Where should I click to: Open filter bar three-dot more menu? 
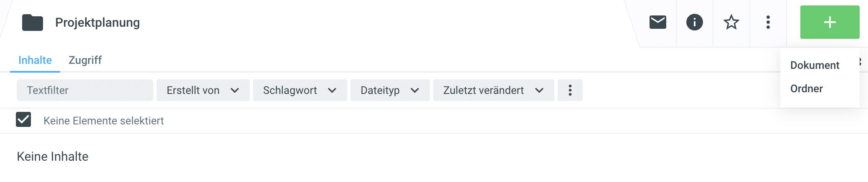[x=570, y=90]
